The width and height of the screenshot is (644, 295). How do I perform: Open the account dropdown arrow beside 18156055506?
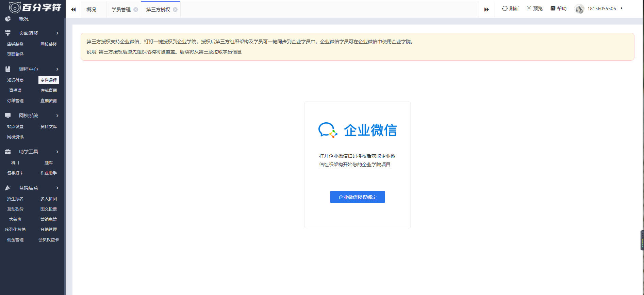(x=622, y=9)
